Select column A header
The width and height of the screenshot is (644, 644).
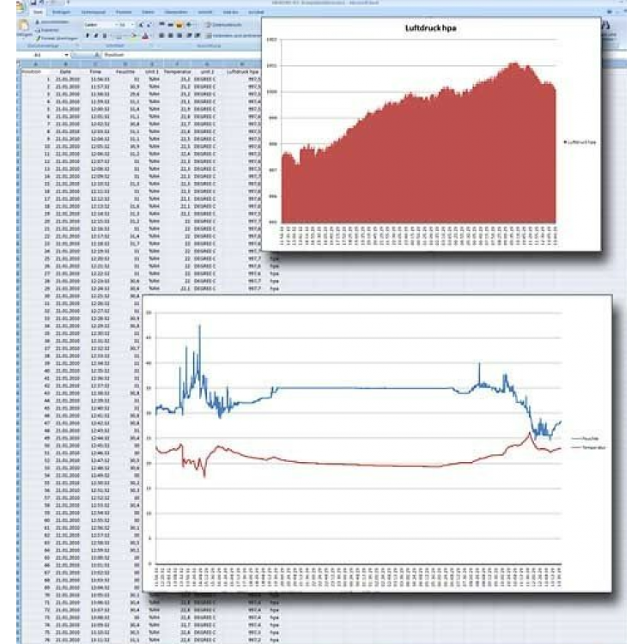[36, 64]
